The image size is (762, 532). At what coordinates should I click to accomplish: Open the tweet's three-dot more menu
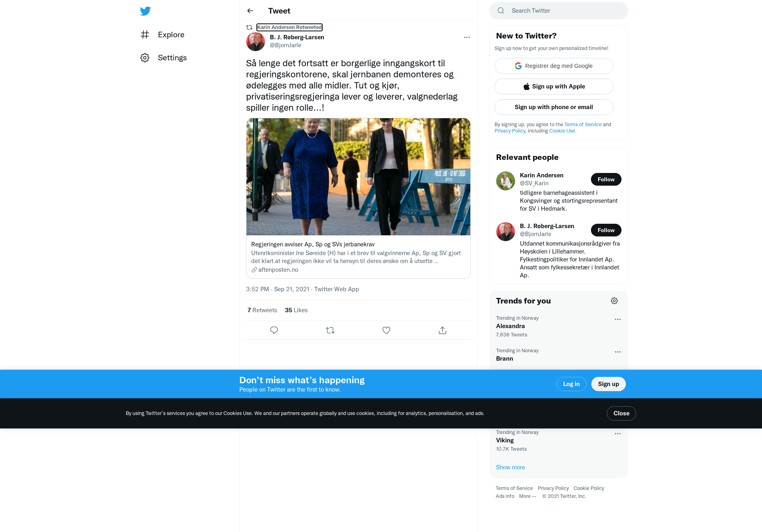click(467, 37)
